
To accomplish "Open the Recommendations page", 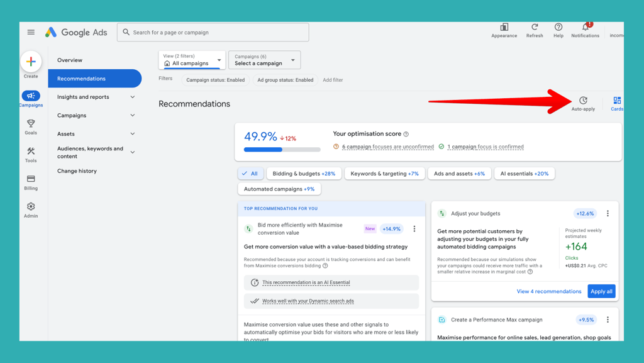I will [95, 79].
